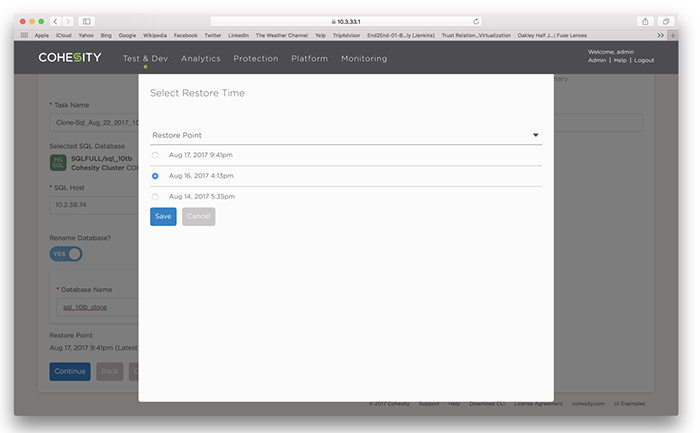Click the show all tabs icon
This screenshot has width=700, height=433.
[x=667, y=21]
